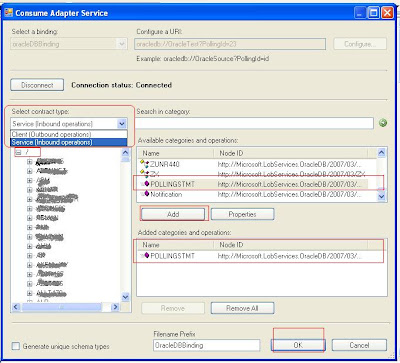400x363 pixels.
Task: Click the Configure... button
Action: (360, 44)
